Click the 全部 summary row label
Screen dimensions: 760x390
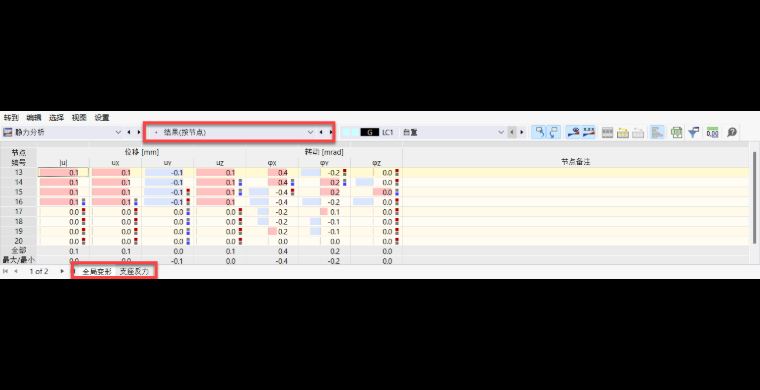18,251
